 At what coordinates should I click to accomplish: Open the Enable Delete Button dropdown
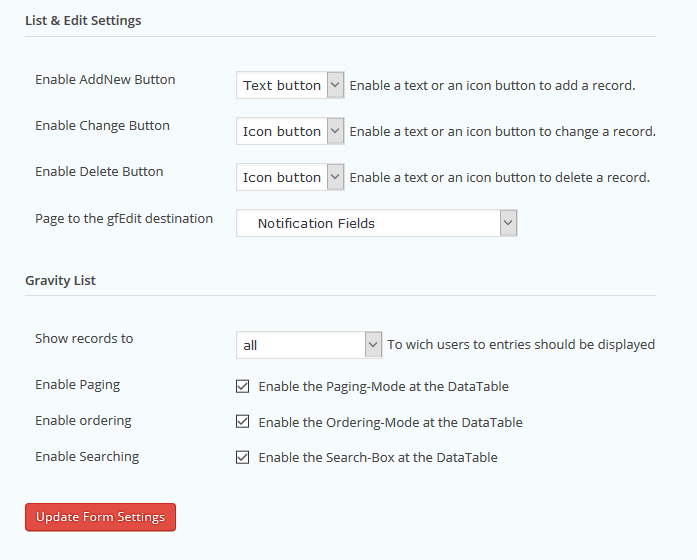pos(290,177)
